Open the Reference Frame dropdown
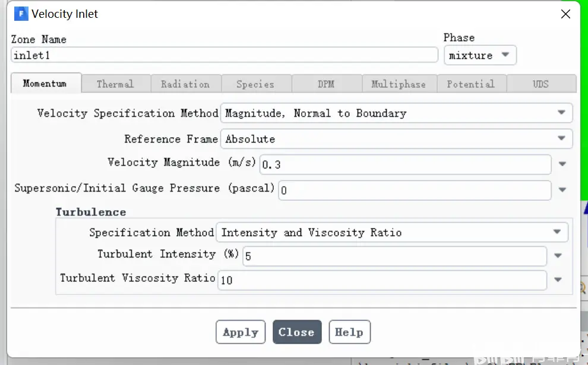 [x=396, y=139]
